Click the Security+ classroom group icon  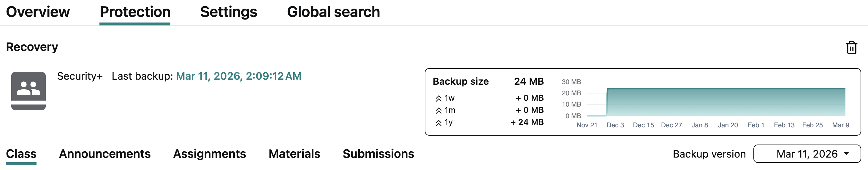(x=28, y=91)
